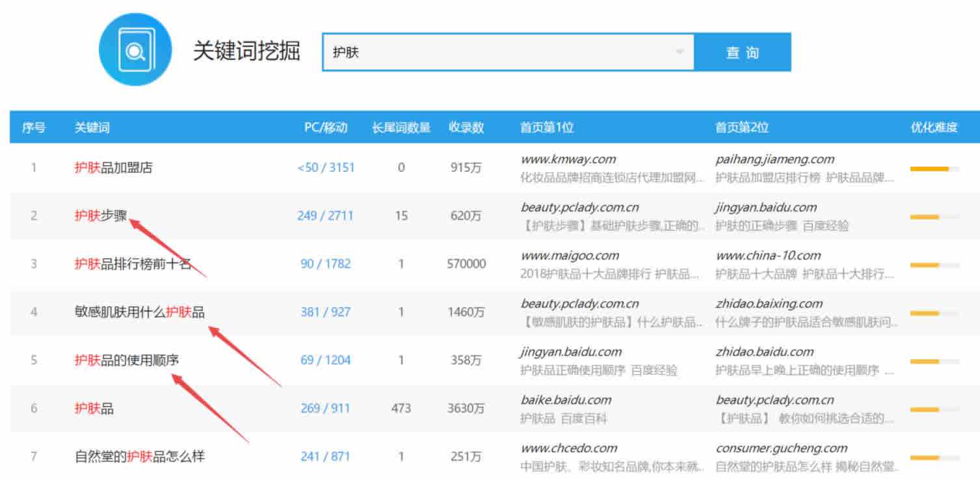The image size is (980, 479).
Task: Open baike.baidu.com link in row 6
Action: click(566, 400)
